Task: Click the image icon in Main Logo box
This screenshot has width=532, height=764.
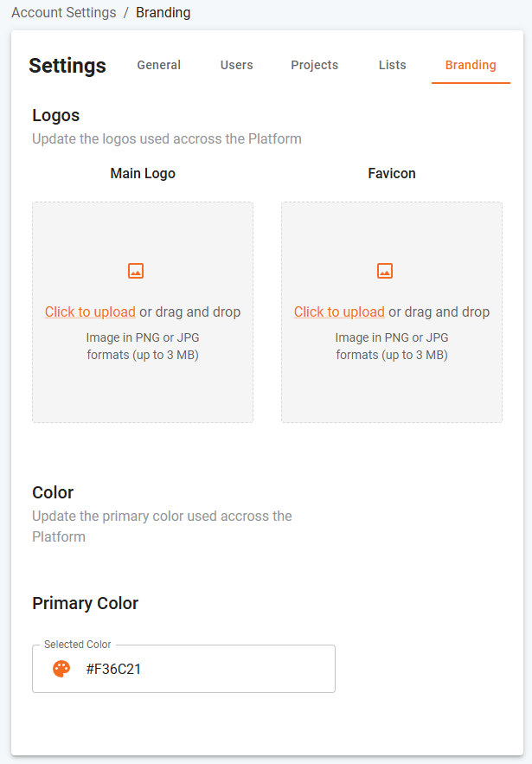Action: 136,271
